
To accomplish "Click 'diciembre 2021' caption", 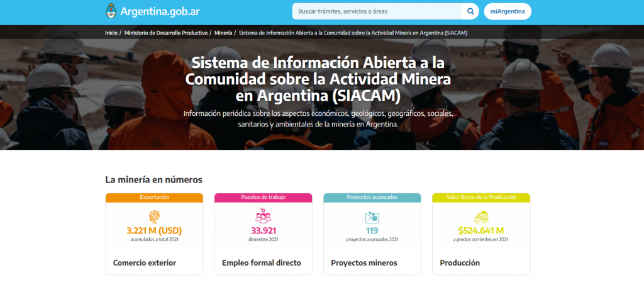I will point(264,239).
